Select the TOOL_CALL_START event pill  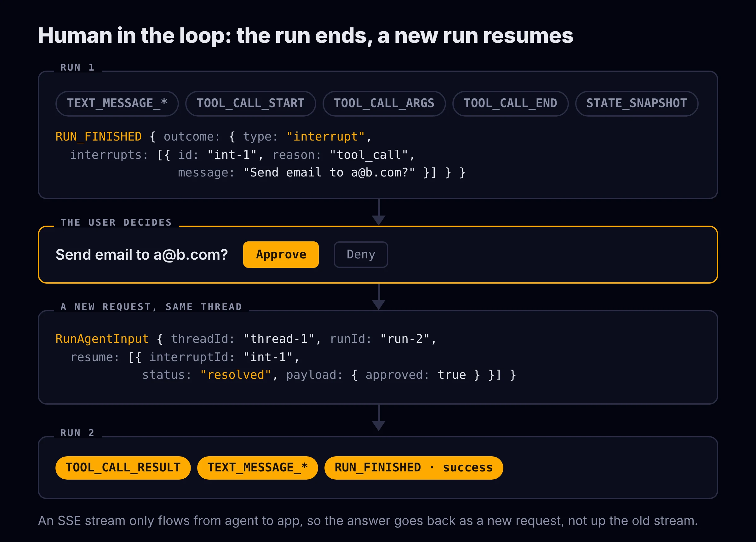[x=250, y=103]
